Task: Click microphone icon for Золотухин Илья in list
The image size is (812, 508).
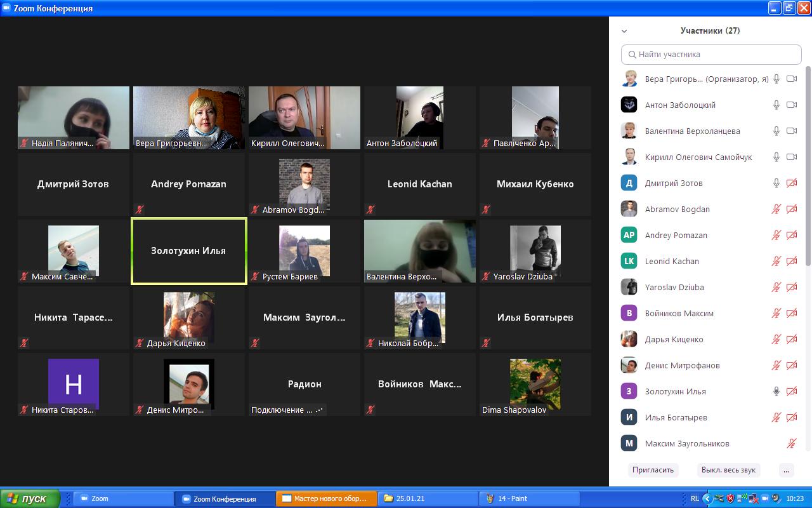Action: (776, 391)
